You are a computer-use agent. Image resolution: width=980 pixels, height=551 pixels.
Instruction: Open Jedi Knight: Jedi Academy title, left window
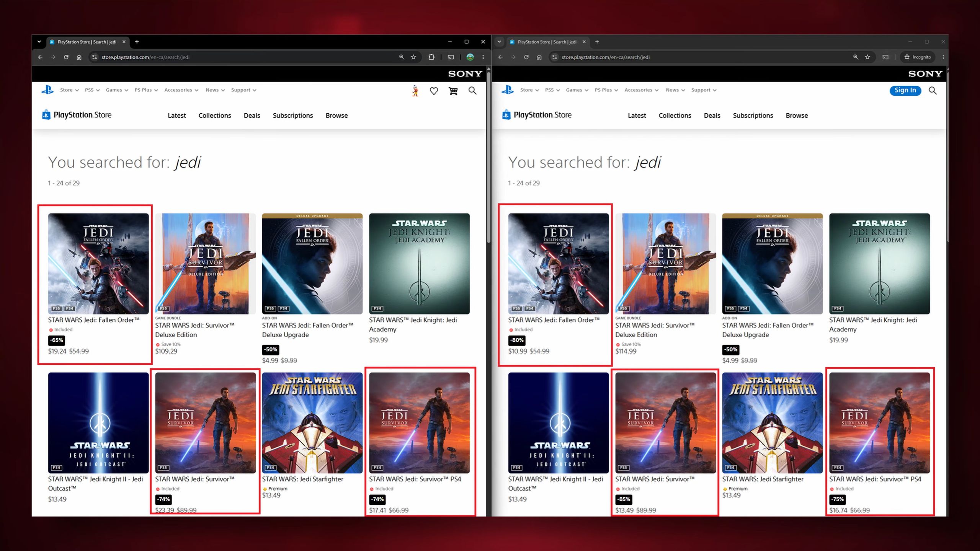tap(413, 324)
